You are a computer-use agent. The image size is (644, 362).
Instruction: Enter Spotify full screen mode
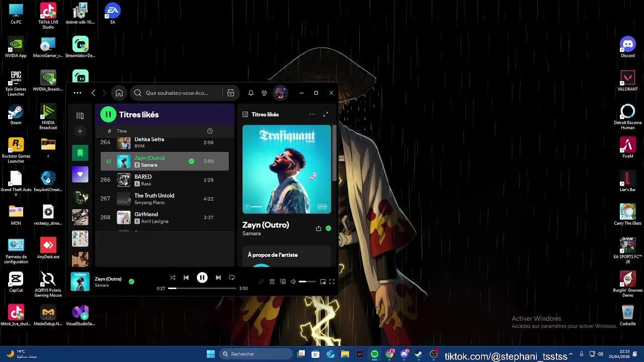coord(332,282)
